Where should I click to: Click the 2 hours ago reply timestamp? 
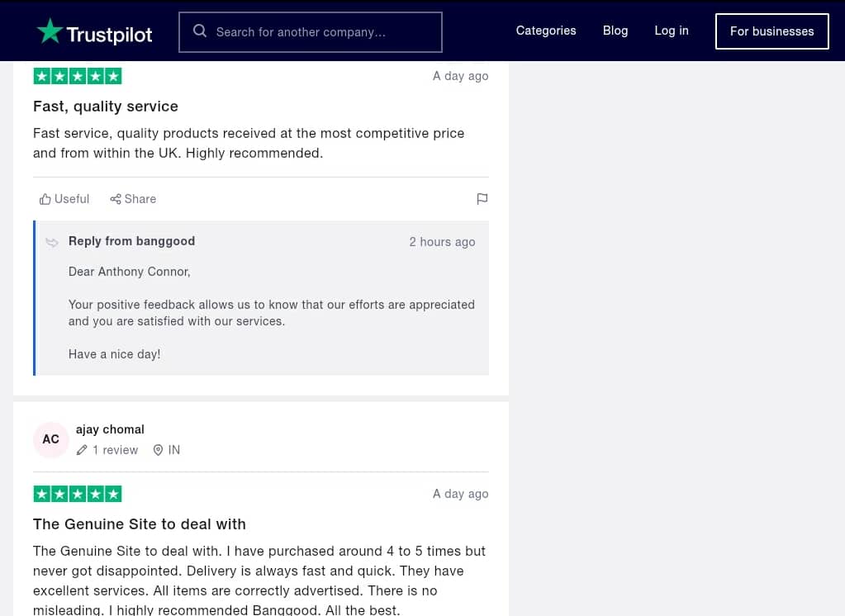tap(442, 242)
